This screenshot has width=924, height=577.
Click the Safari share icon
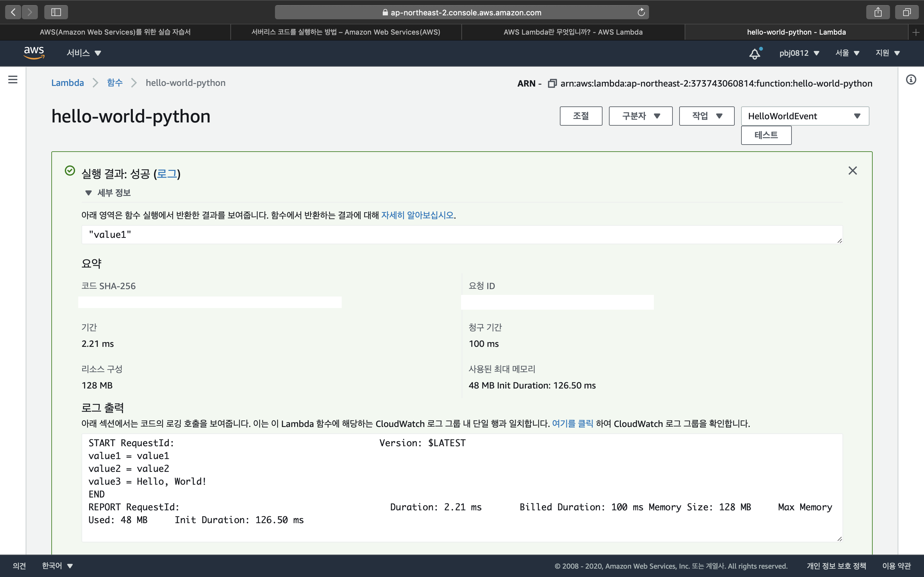click(878, 12)
